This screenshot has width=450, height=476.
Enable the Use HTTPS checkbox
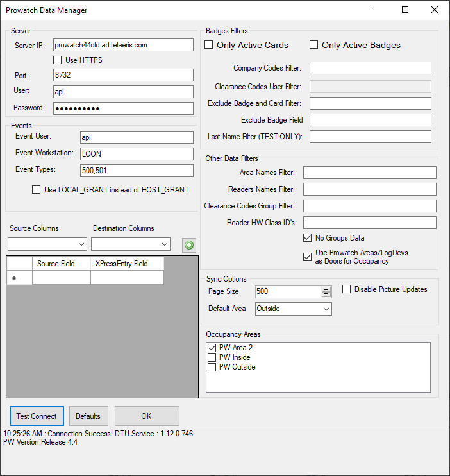(x=58, y=60)
